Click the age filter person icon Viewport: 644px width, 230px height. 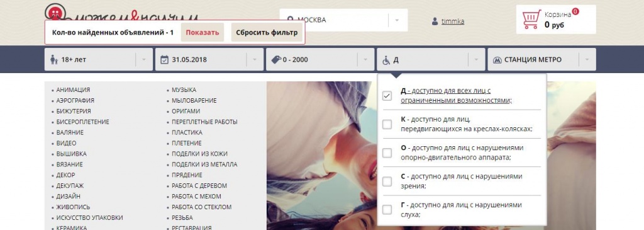pyautogui.click(x=54, y=60)
